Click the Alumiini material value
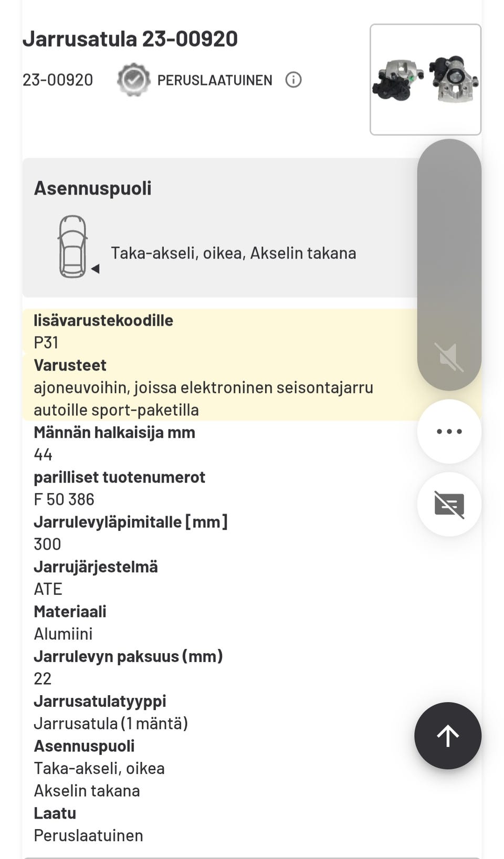Screen dimensions: 504x859 (x=63, y=634)
